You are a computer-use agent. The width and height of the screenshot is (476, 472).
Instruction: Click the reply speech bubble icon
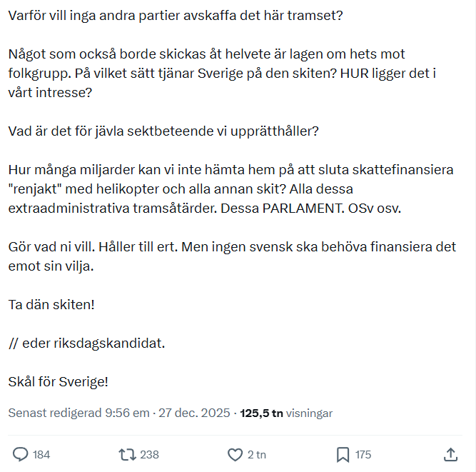point(21,454)
